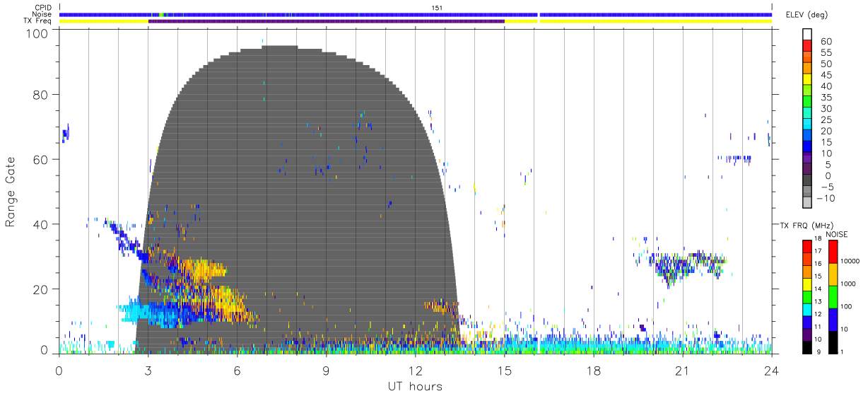Click the large gray shaded dome region

[x=297, y=198]
